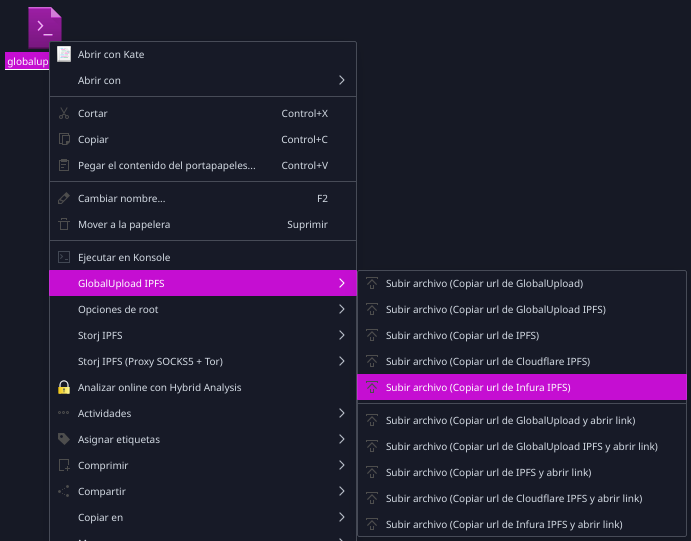Click the globalup script file icon on desktop
Viewport: 691px width, 541px height.
point(45,27)
